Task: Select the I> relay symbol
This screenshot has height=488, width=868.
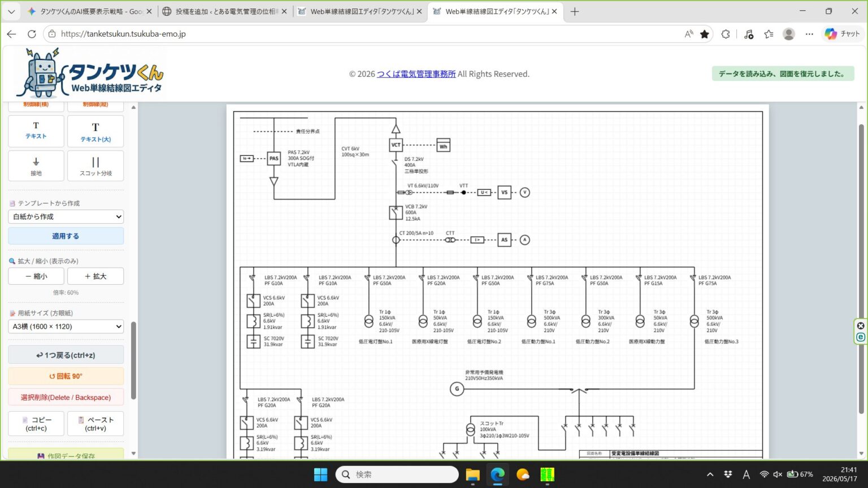Action: (478, 240)
